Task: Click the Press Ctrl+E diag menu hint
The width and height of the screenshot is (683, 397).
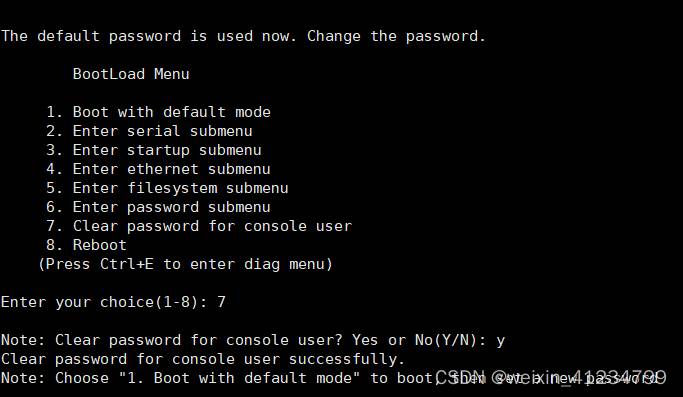Action: [x=186, y=264]
